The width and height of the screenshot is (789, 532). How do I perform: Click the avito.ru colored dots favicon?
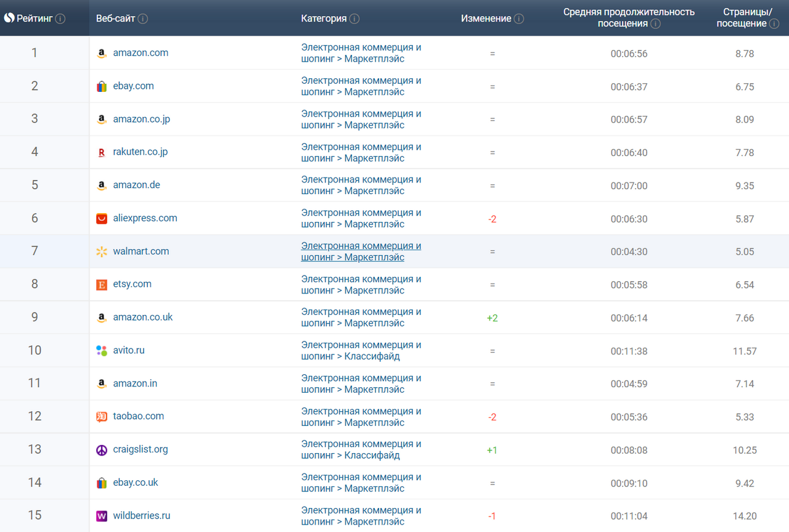[x=102, y=351]
